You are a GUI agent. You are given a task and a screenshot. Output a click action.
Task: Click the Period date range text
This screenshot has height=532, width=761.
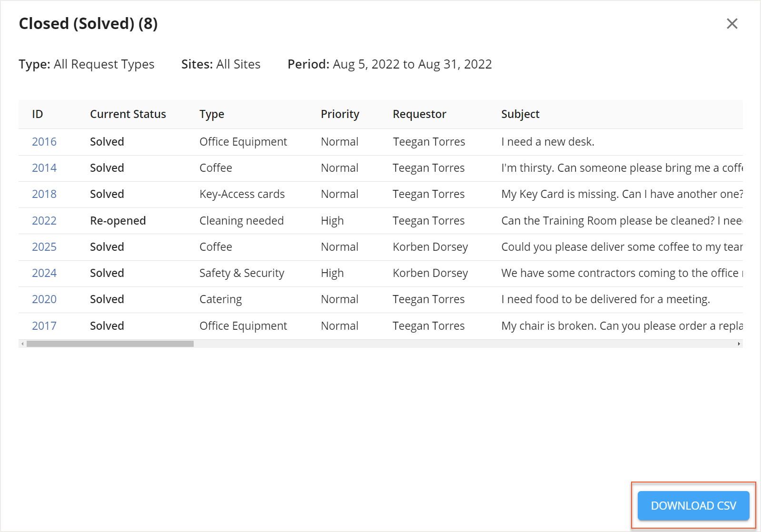412,64
